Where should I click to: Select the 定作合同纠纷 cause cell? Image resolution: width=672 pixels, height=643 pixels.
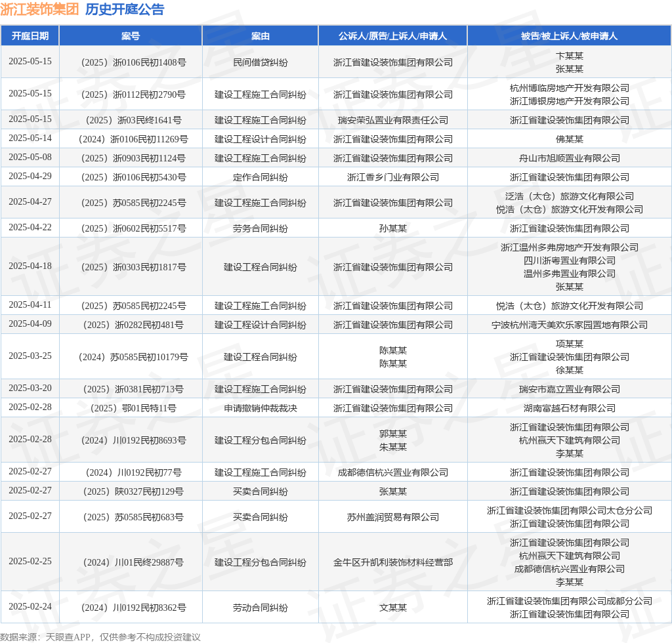(260, 177)
